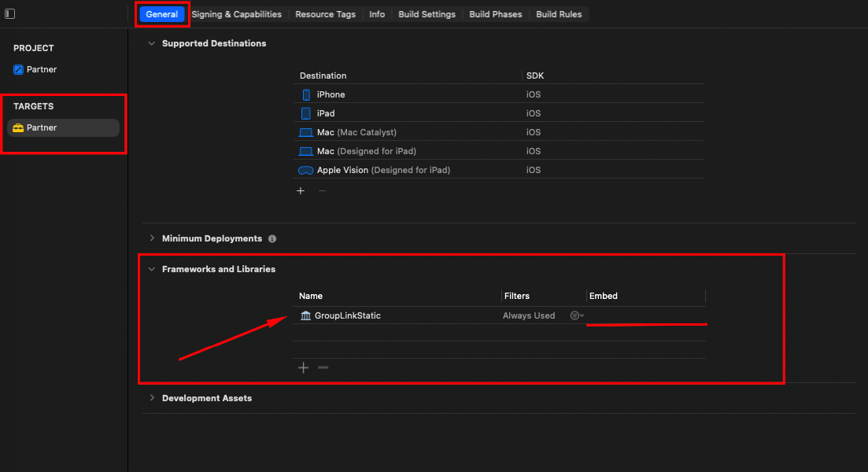Select the GroupLinkStatic library name
This screenshot has width=868, height=472.
348,315
